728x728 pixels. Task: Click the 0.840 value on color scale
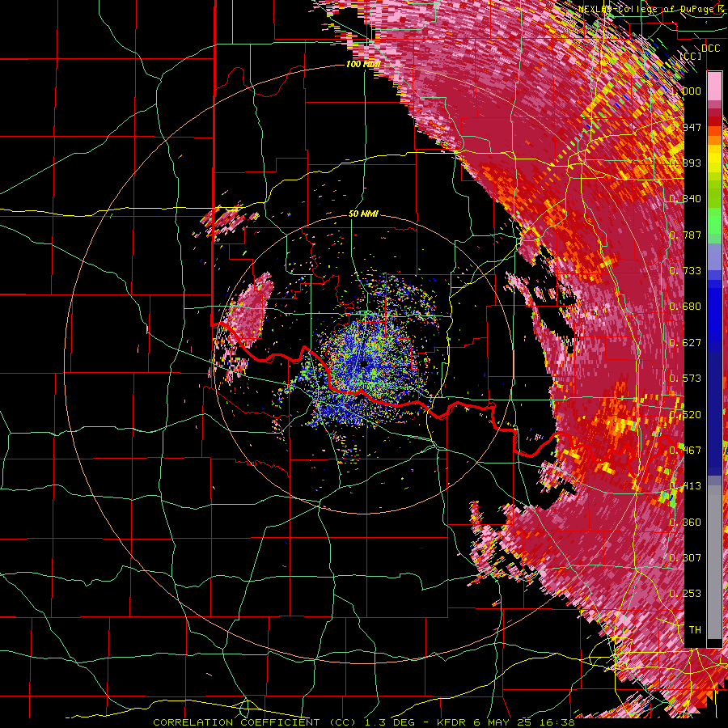pyautogui.click(x=685, y=199)
